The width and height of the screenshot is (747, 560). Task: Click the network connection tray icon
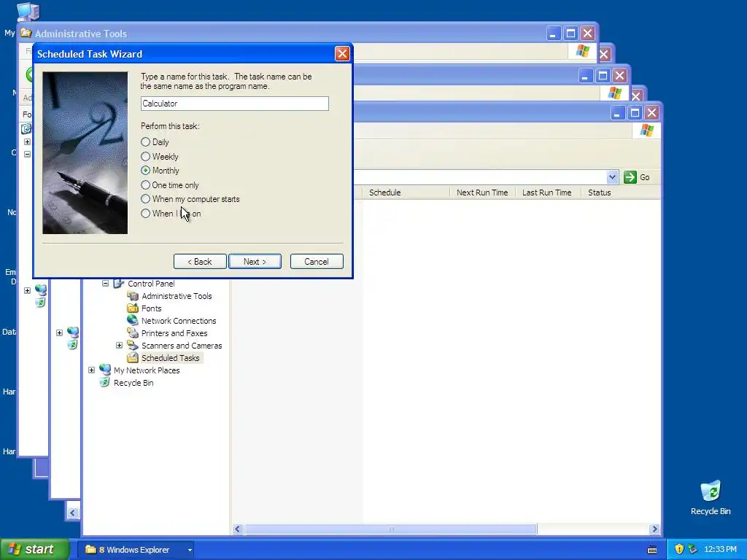(693, 550)
